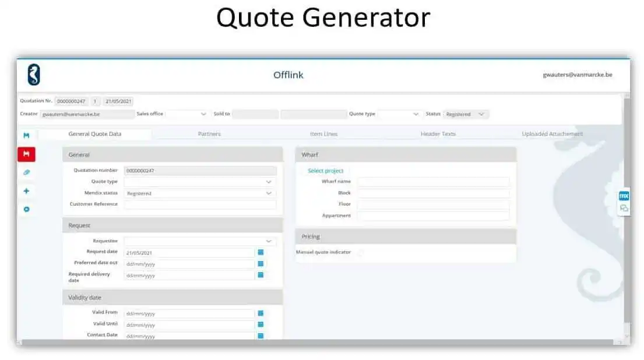Viewport: 644px width, 360px height.
Task: Click the Creator email field in header
Action: (87, 114)
